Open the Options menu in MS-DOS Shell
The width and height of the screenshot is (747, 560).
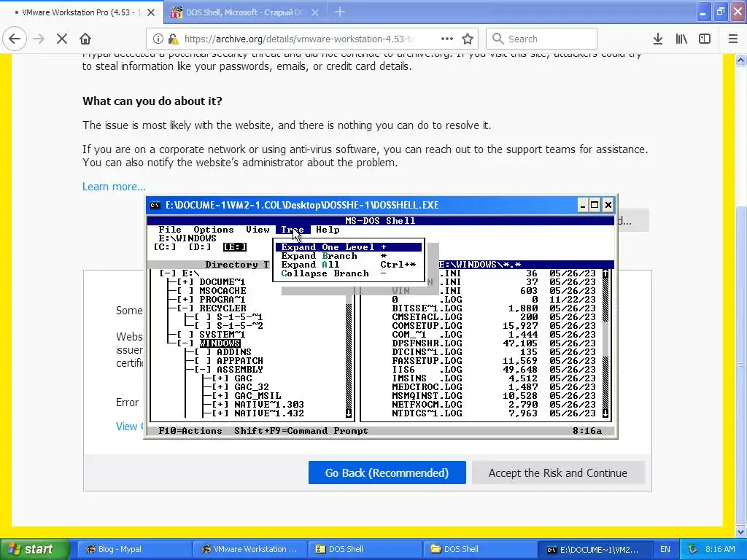click(x=214, y=230)
